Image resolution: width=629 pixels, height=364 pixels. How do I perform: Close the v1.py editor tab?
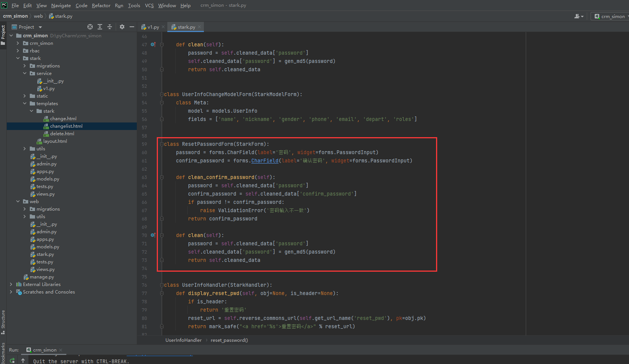pyautogui.click(x=163, y=27)
